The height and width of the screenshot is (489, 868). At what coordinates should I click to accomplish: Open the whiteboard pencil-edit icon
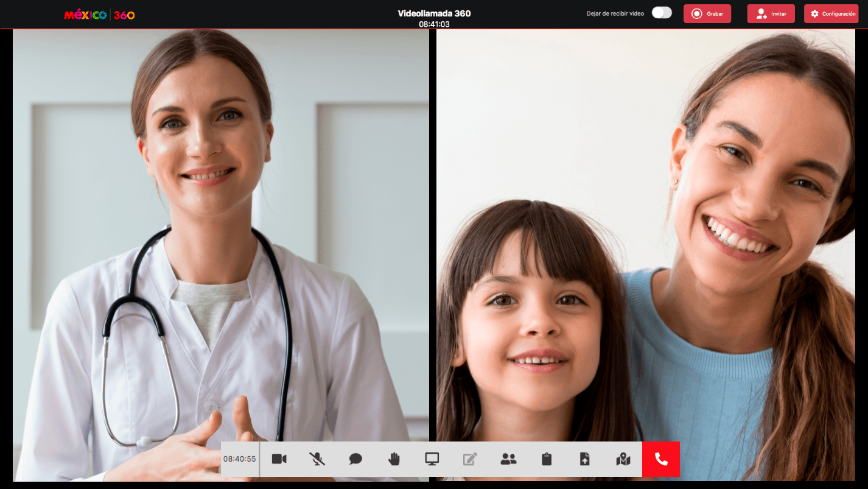coord(470,459)
